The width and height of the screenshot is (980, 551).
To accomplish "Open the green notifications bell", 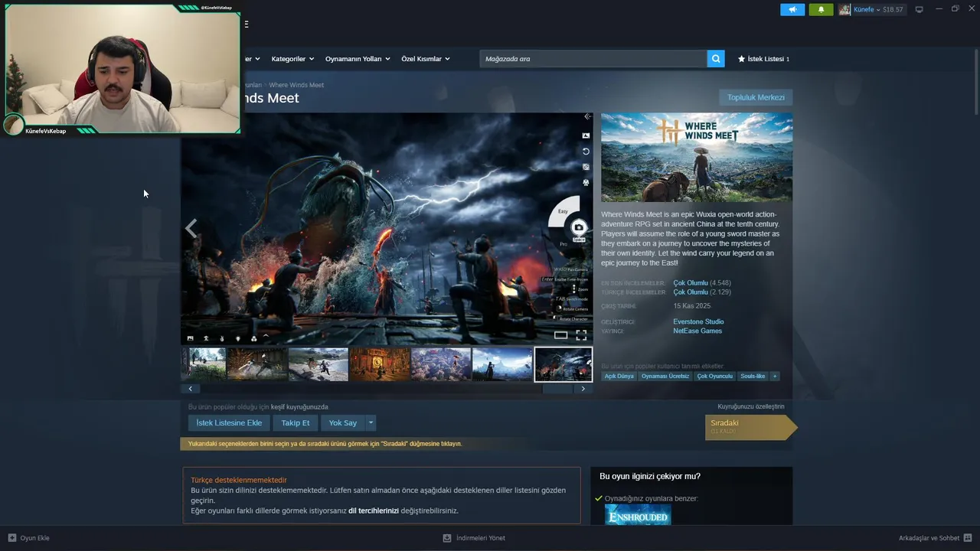I will [821, 9].
